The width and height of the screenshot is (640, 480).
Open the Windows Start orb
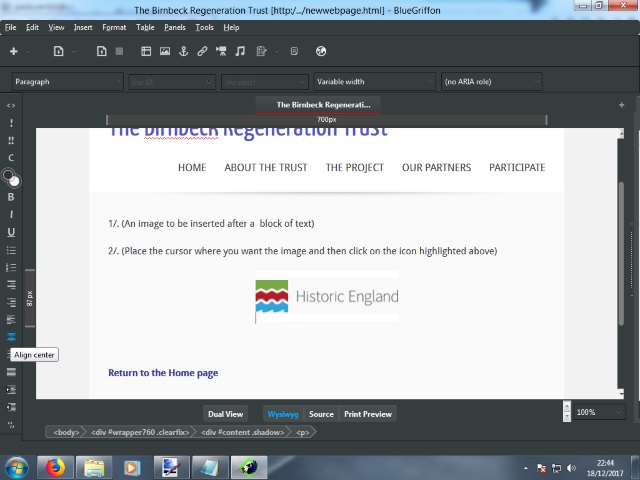tap(16, 468)
